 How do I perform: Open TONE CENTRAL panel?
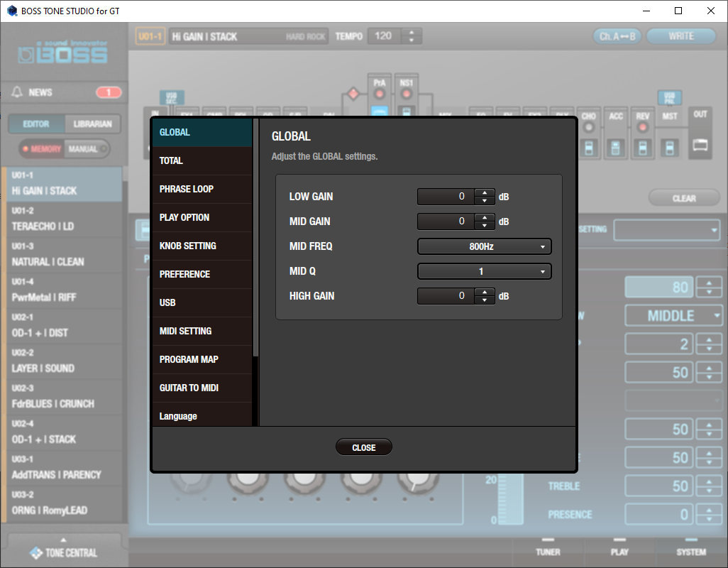(64, 550)
